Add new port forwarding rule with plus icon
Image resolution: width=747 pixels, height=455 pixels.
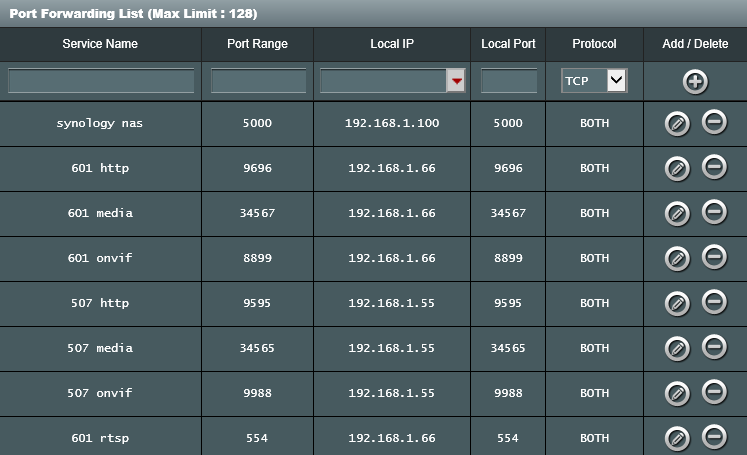coord(695,82)
